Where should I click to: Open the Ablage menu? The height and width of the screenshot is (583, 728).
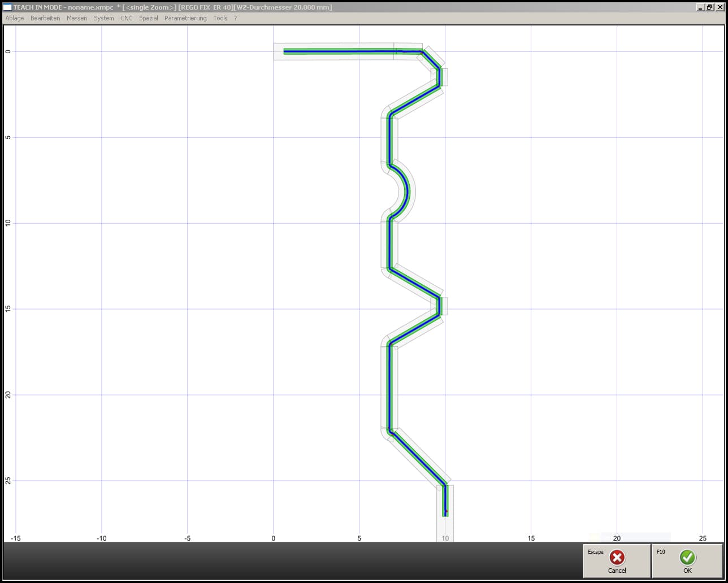[x=15, y=18]
